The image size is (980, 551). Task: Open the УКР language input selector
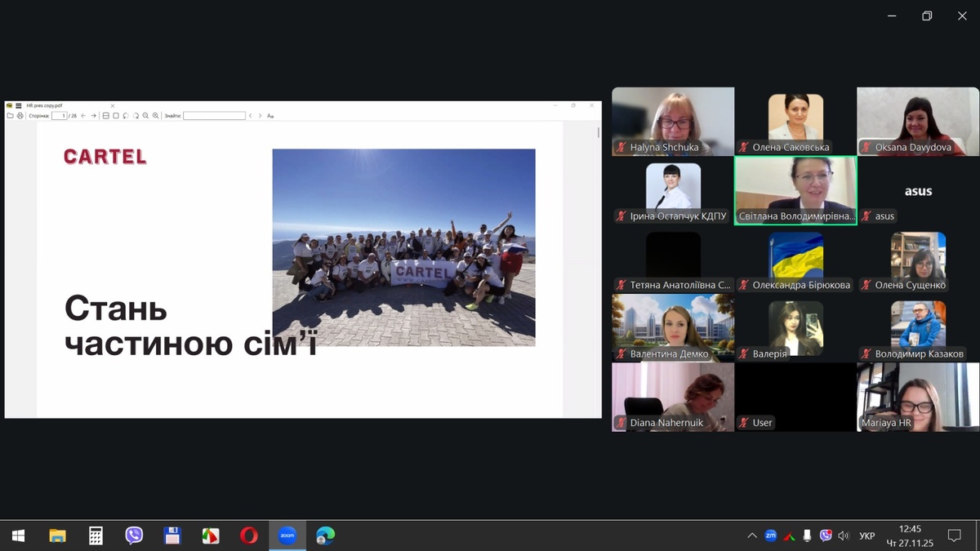pyautogui.click(x=867, y=536)
